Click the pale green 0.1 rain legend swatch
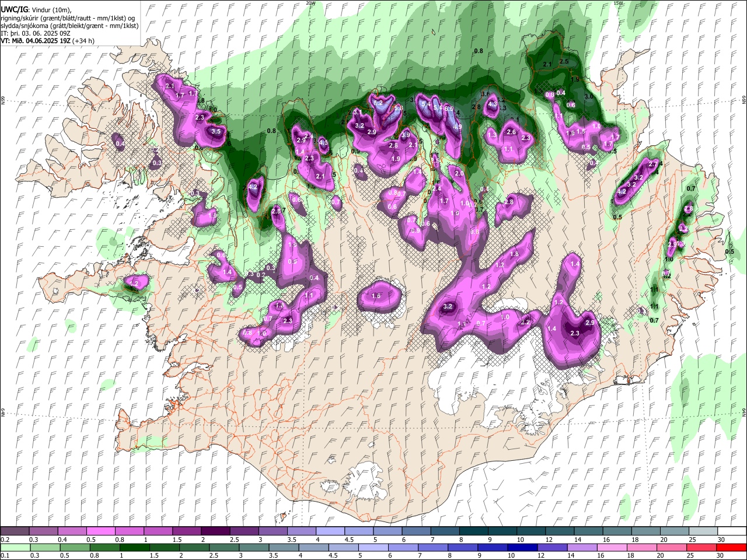Image resolution: width=747 pixels, height=560 pixels. (15, 547)
